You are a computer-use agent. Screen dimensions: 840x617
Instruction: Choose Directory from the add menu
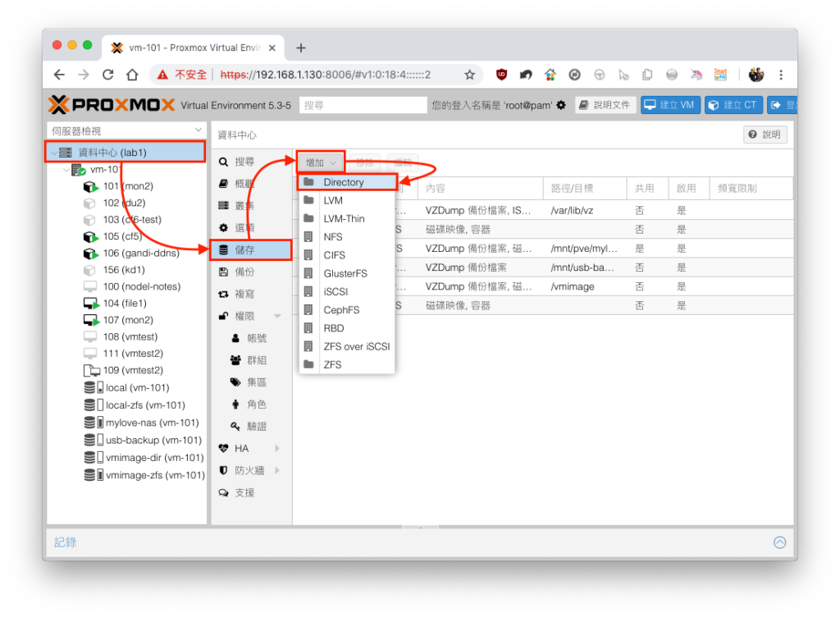[x=347, y=182]
